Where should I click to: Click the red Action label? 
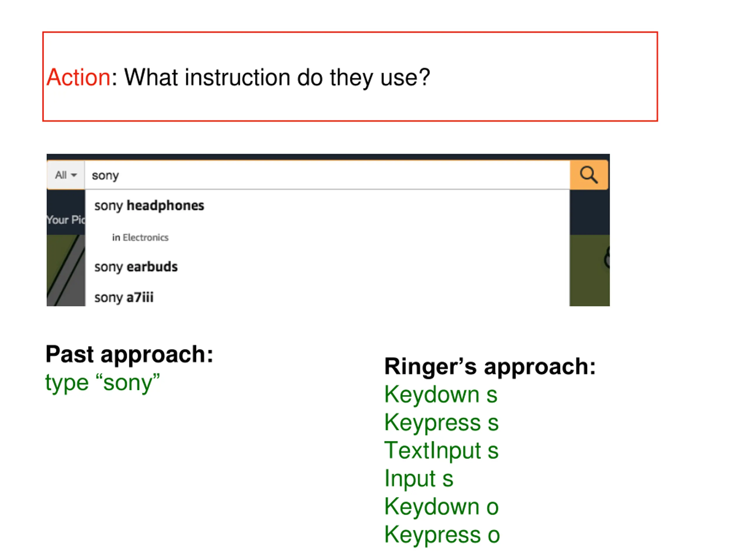[x=79, y=77]
